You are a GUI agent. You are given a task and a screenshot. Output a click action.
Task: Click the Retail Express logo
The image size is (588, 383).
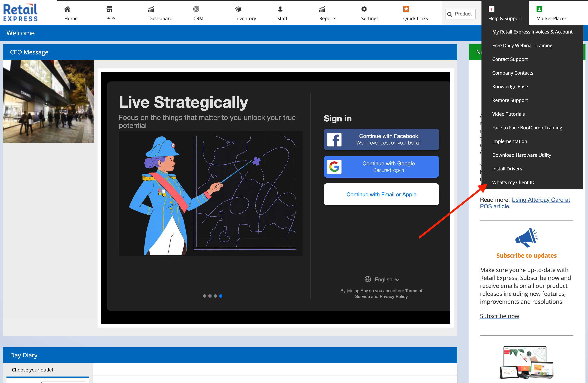20,12
